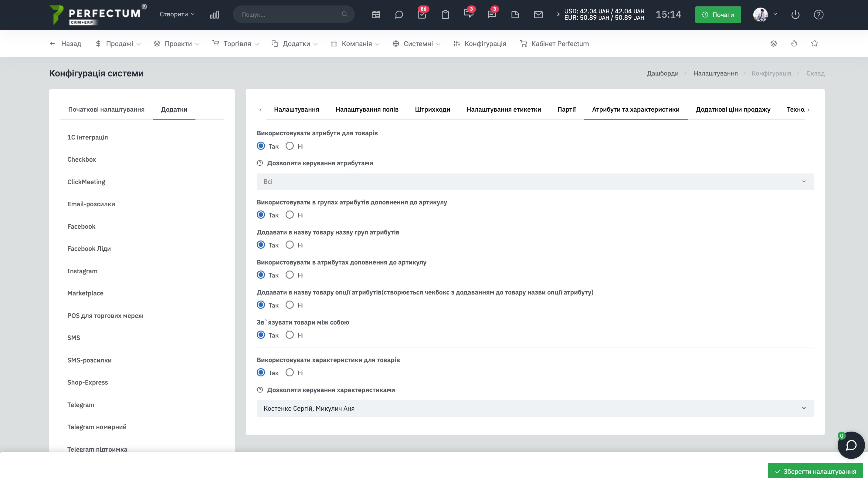Click the favorites star icon
The image size is (868, 478).
814,43
